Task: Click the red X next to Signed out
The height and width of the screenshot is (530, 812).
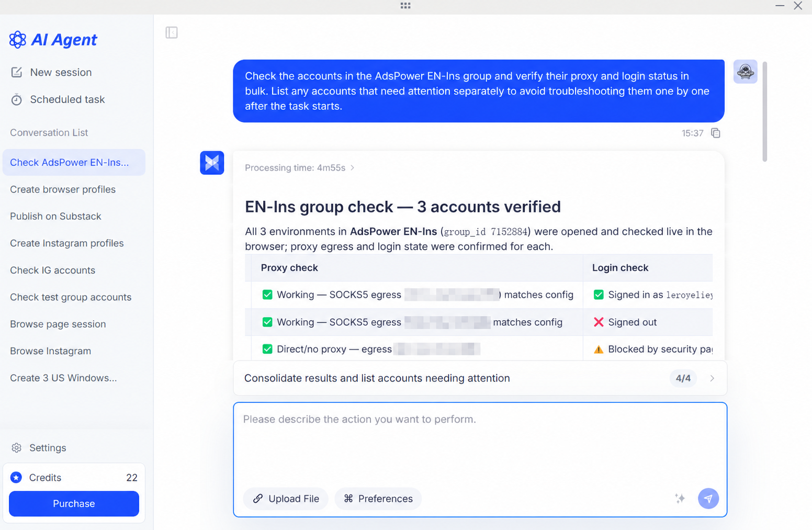Action: click(x=599, y=322)
